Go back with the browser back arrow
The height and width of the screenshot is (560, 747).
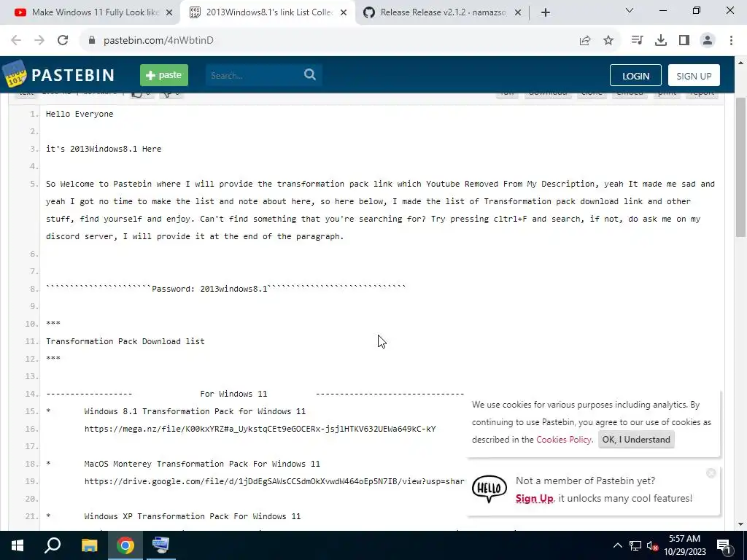16,40
